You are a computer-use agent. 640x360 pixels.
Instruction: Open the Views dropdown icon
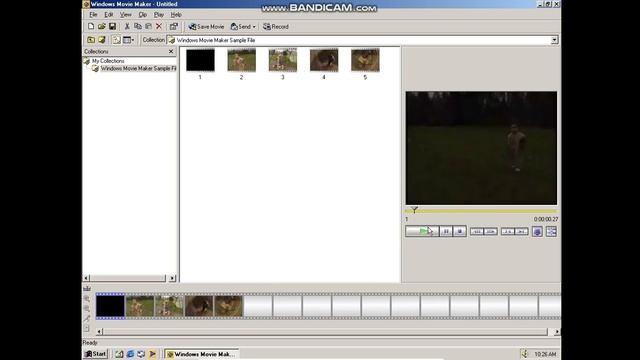click(x=129, y=40)
